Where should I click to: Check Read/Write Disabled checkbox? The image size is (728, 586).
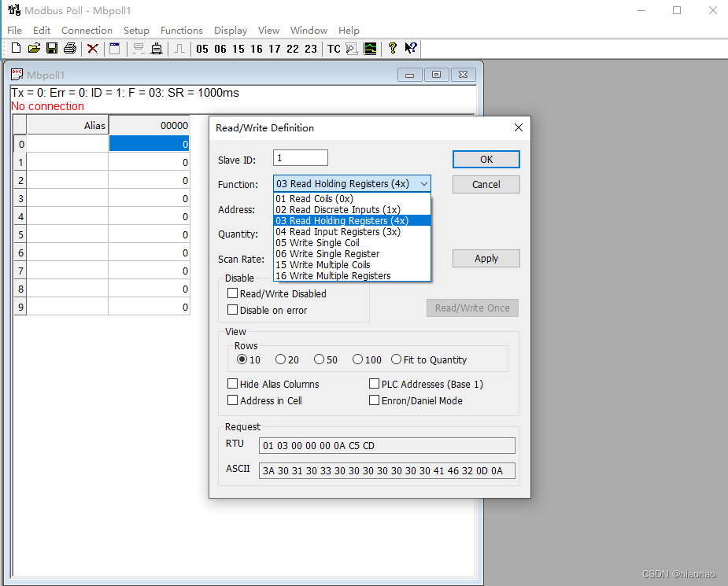coord(233,293)
